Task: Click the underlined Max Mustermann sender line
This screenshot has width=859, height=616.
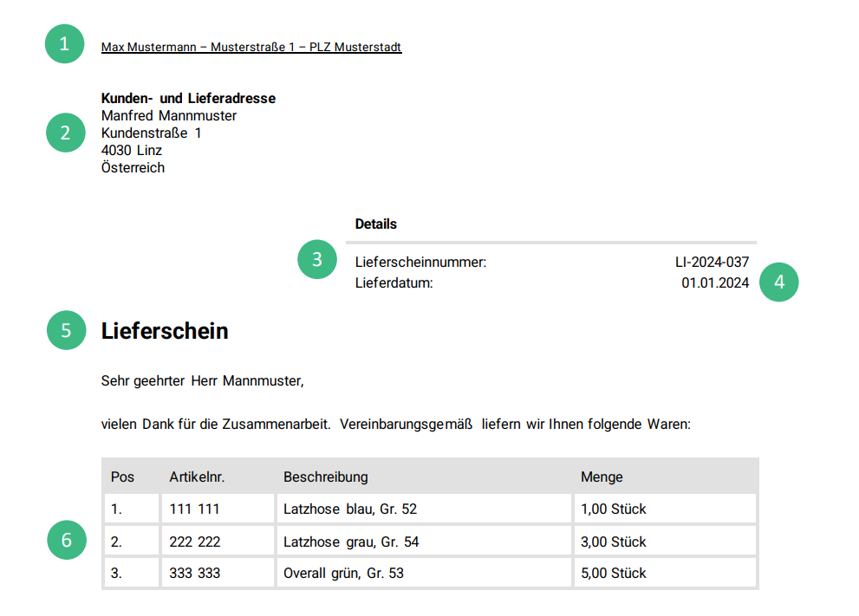Action: 251,47
